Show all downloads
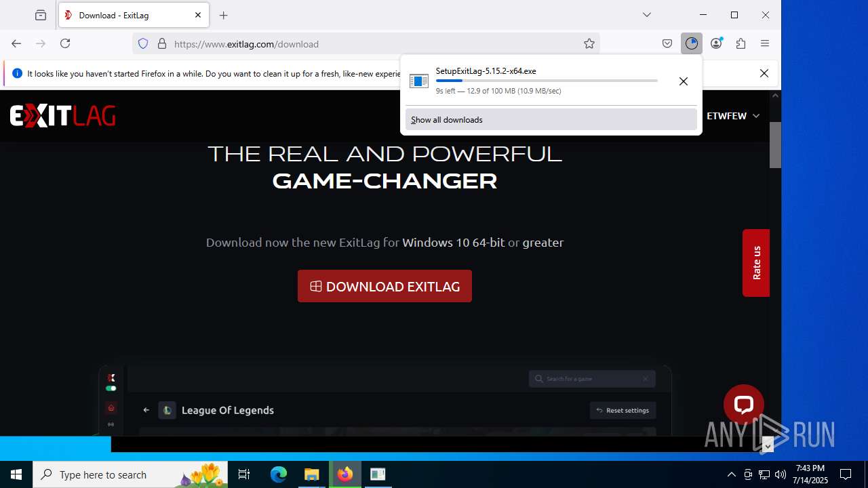The image size is (868, 488). [551, 119]
